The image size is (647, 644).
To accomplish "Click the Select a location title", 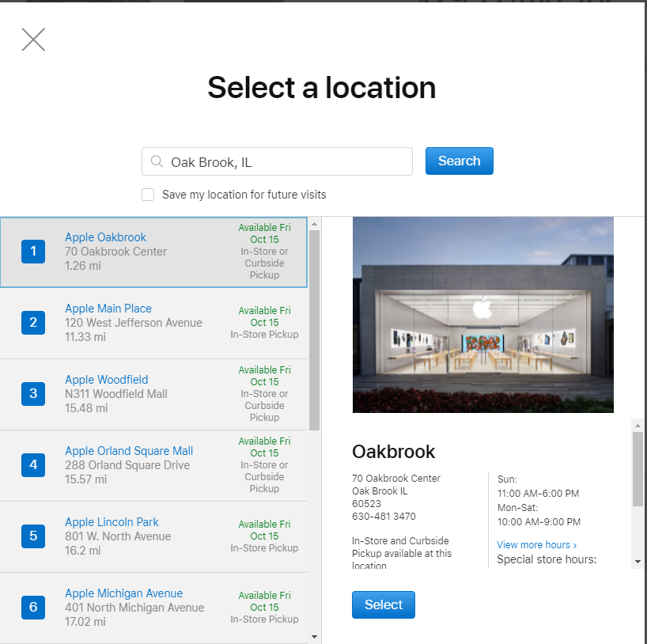I will 322,88.
